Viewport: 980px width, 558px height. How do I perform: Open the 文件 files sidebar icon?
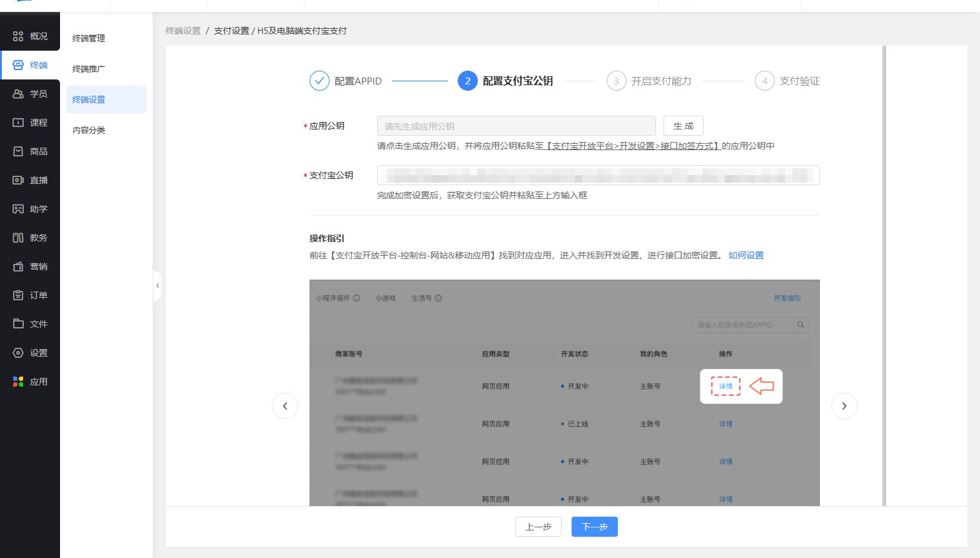coord(18,324)
